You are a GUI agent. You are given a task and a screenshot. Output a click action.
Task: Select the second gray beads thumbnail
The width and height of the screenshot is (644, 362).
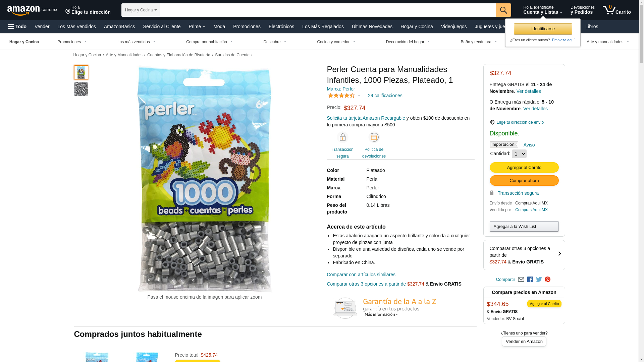tap(81, 89)
